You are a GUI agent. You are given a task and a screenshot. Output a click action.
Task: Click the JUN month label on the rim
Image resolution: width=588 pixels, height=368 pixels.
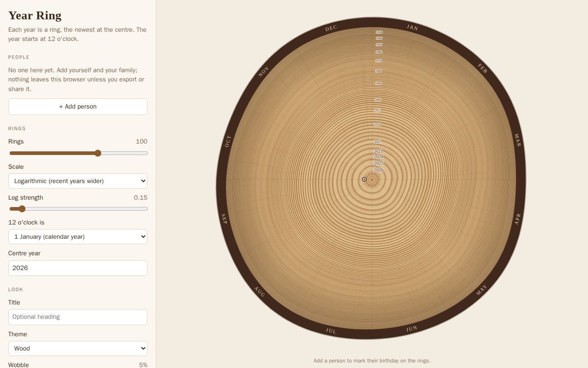[x=412, y=328]
